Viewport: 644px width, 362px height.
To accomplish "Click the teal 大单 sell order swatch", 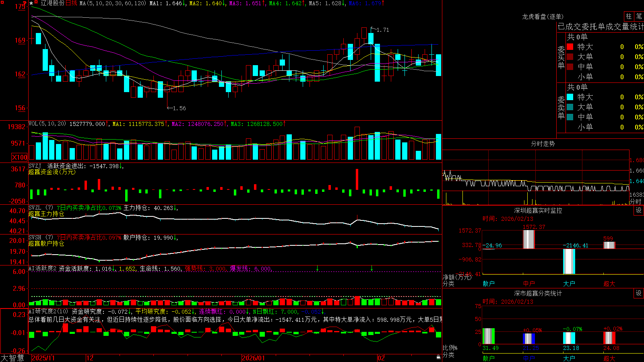I will [570, 107].
